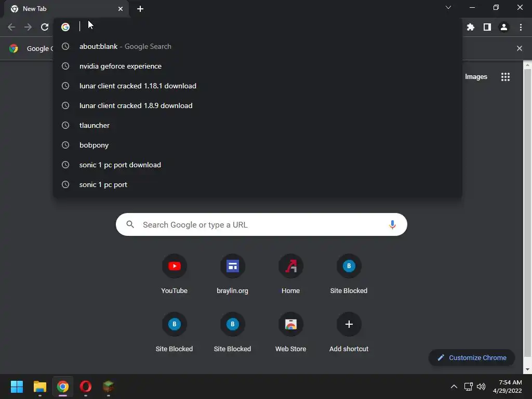Image resolution: width=532 pixels, height=399 pixels.
Task: Open File Explorer from the taskbar
Action: pyautogui.click(x=39, y=387)
